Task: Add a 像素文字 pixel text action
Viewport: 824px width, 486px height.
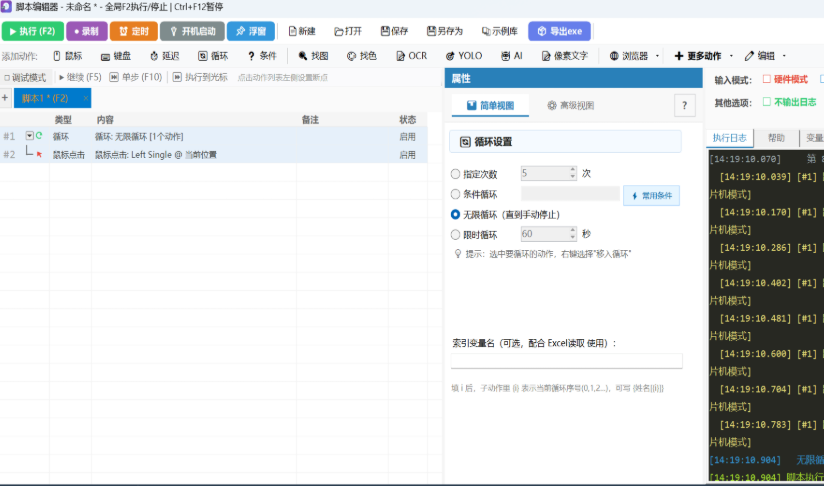Action: coord(565,56)
